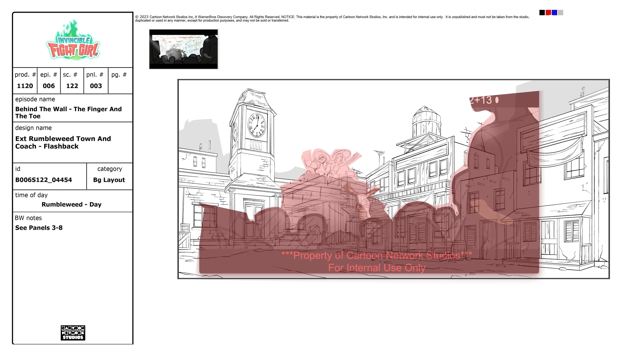Screen dimensions: 644x358
Task: Click the prod. # value 1120
Action: tap(25, 86)
